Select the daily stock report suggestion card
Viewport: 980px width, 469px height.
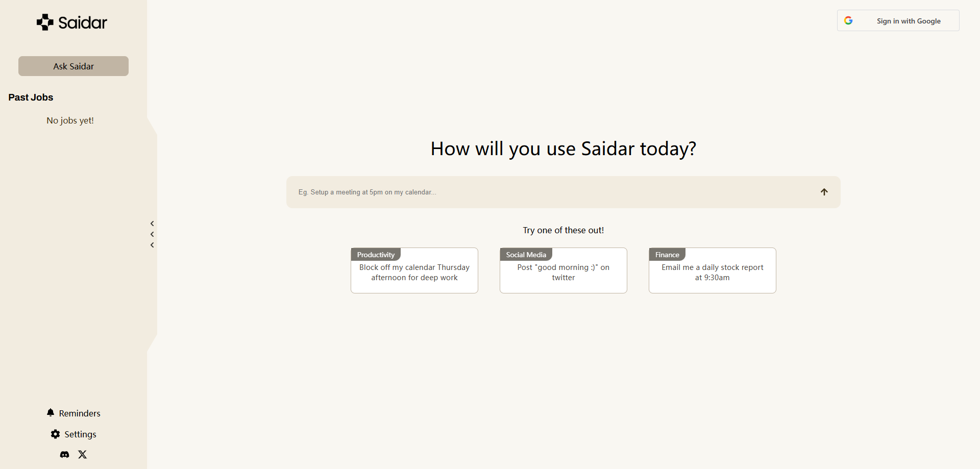click(x=712, y=272)
